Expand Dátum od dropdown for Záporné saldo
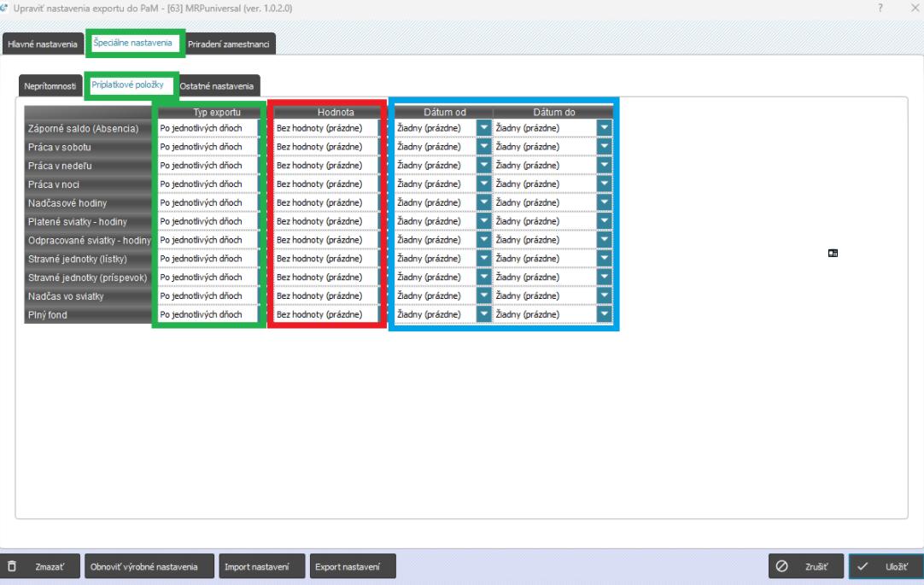 [483, 128]
